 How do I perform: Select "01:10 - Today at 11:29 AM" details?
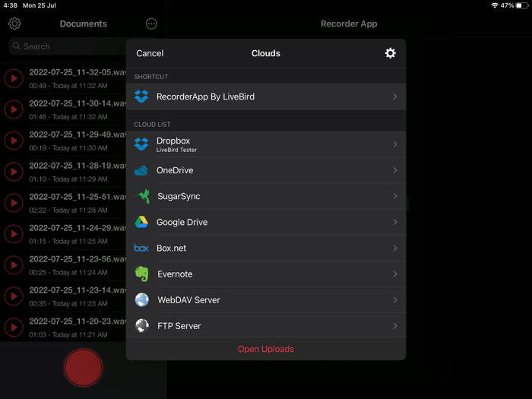coord(68,179)
